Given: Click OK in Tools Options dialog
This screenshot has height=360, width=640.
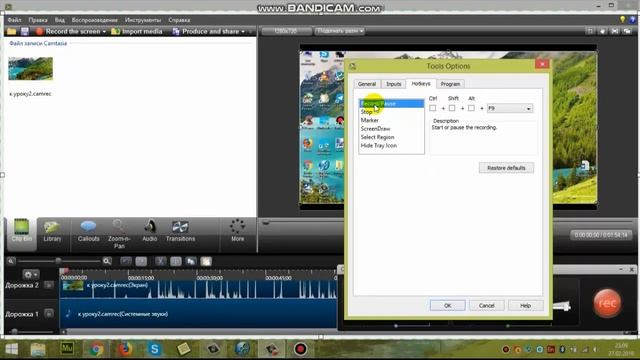Looking at the screenshot, I should [x=447, y=305].
